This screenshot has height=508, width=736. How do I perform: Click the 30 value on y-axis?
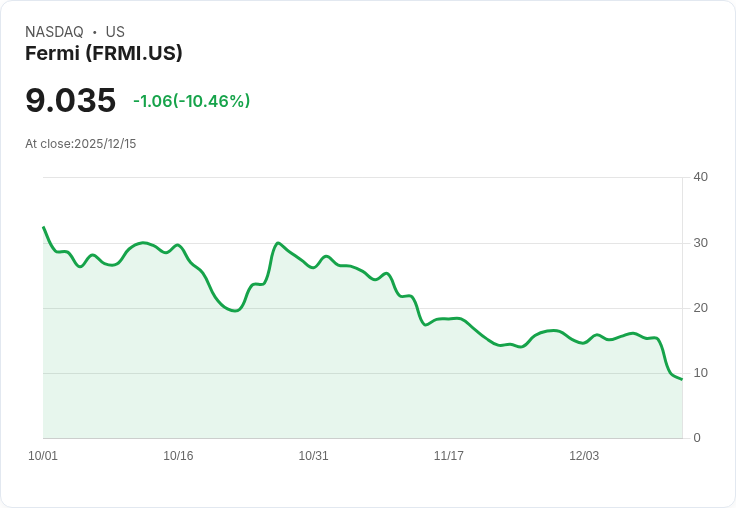pos(700,243)
